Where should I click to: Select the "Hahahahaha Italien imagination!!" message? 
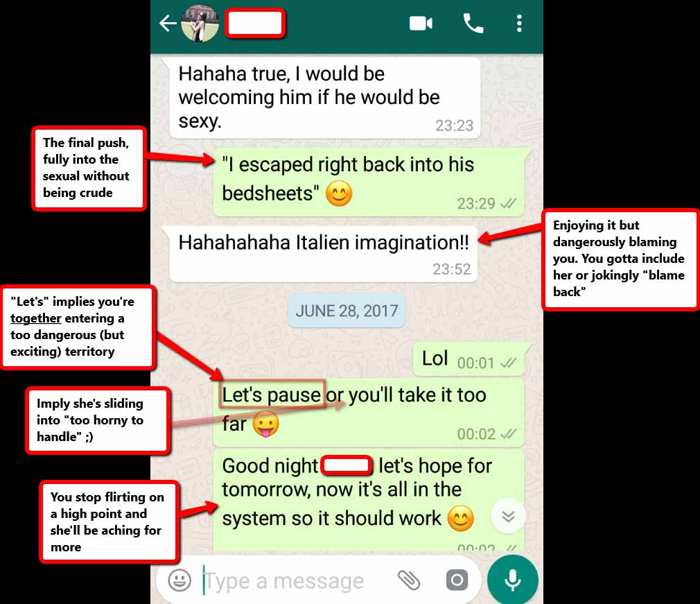click(323, 254)
